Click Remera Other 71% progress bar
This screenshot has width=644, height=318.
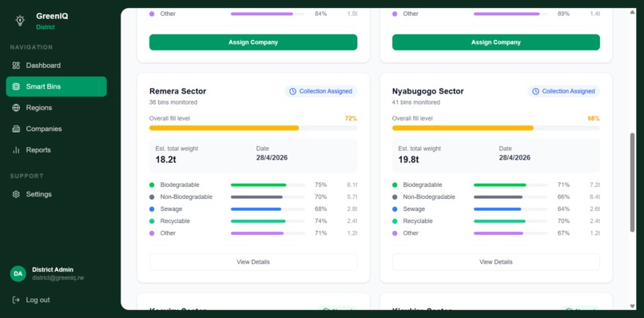[x=268, y=233]
